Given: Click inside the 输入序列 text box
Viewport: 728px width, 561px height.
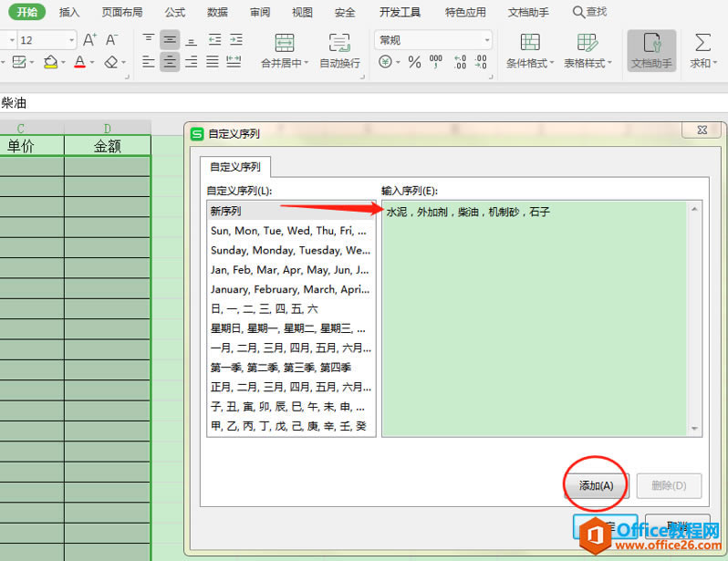Looking at the screenshot, I should (534, 318).
